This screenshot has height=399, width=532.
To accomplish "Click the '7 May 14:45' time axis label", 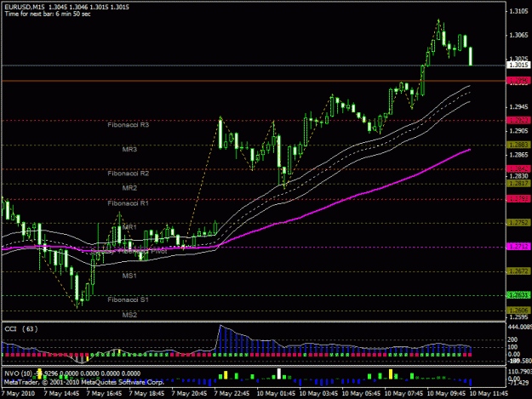I will tap(62, 394).
